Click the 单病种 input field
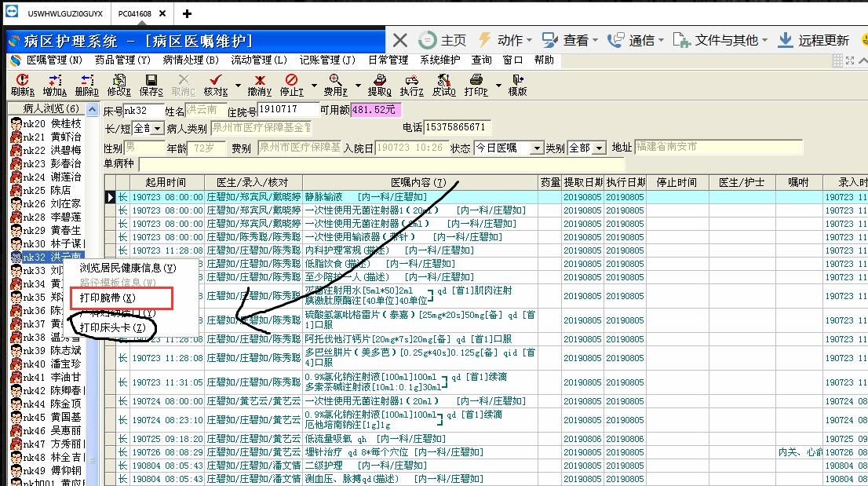The height and width of the screenshot is (486, 868). [x=381, y=164]
